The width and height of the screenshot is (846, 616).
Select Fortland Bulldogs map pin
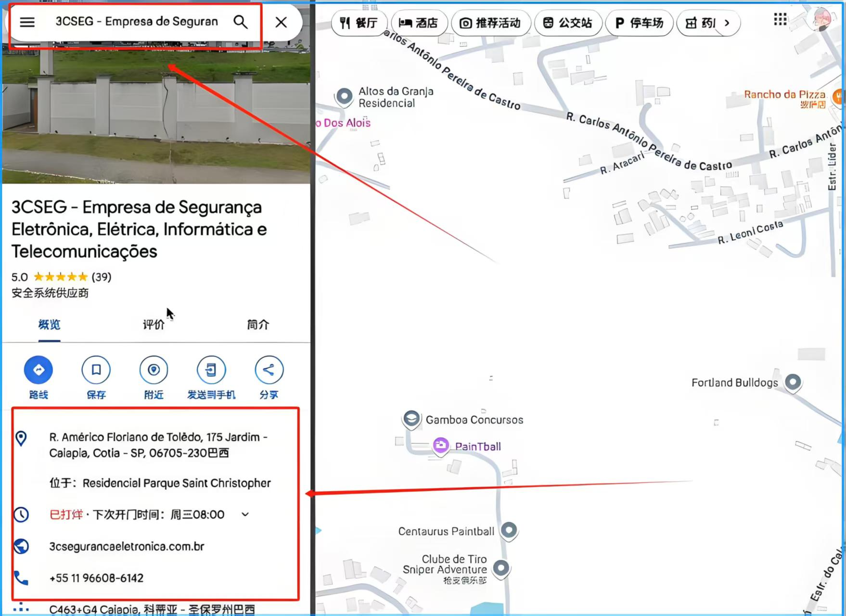[x=793, y=383]
